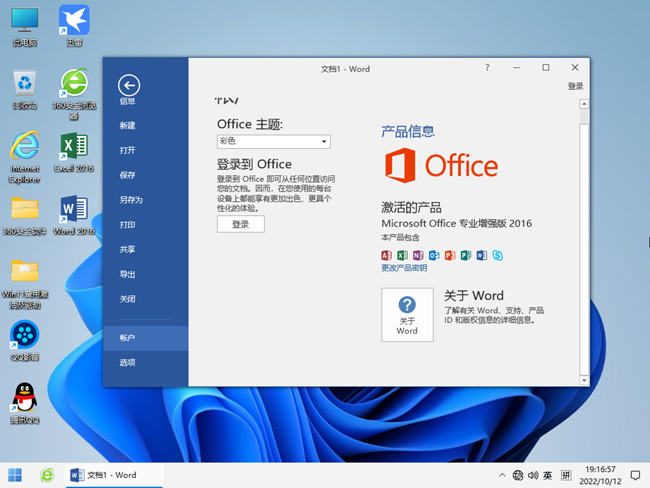Click the 产品信息 heading
This screenshot has height=488, width=650.
pyautogui.click(x=407, y=131)
